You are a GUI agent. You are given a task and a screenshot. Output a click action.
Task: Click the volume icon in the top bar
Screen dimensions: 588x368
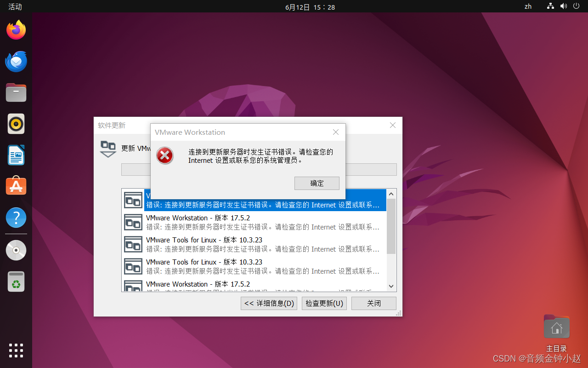point(564,6)
